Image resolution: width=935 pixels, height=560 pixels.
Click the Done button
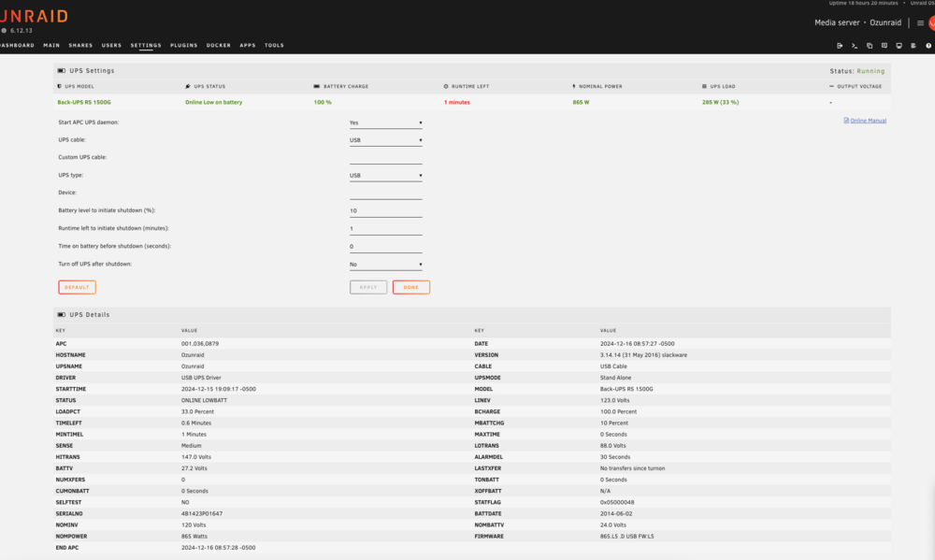(410, 287)
